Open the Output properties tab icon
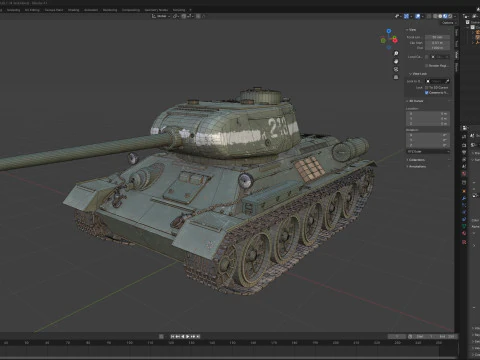 [x=464, y=152]
